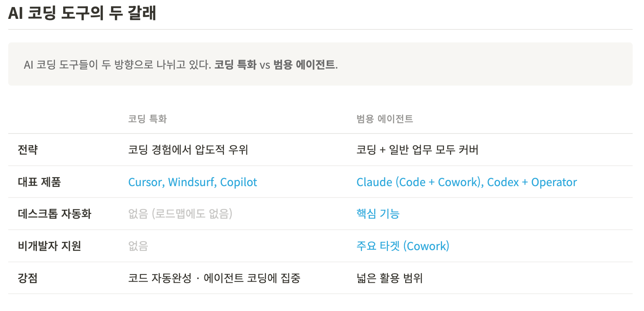Click bold '범용 에이전트' in the callout box
644x311 pixels.
coord(304,64)
